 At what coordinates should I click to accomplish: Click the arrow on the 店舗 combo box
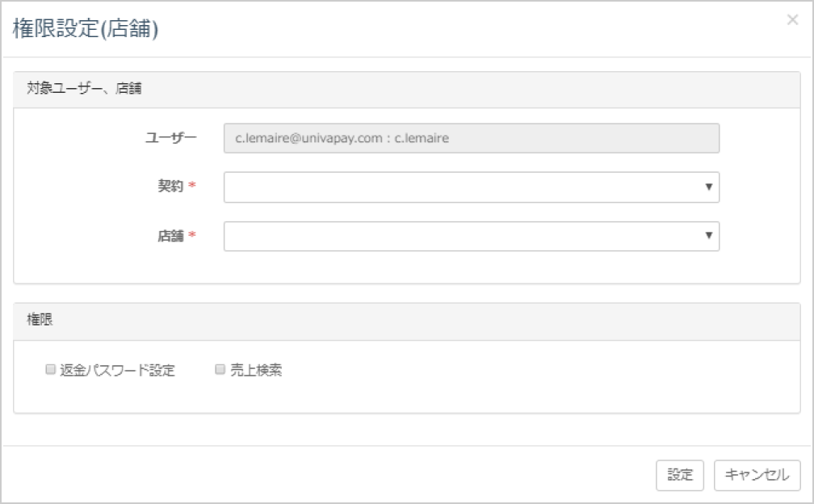pyautogui.click(x=708, y=237)
